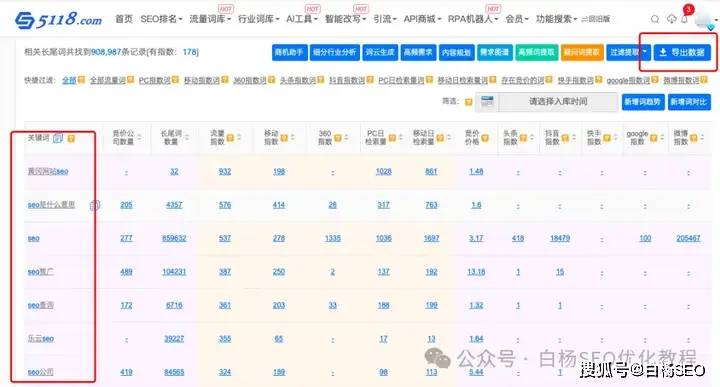Click weibo index value 205467
This screenshot has height=387, width=720.
688,238
